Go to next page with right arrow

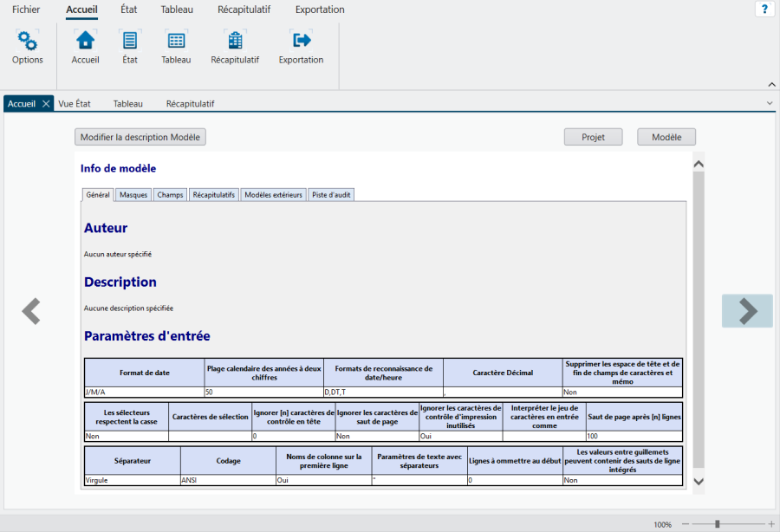coord(747,311)
